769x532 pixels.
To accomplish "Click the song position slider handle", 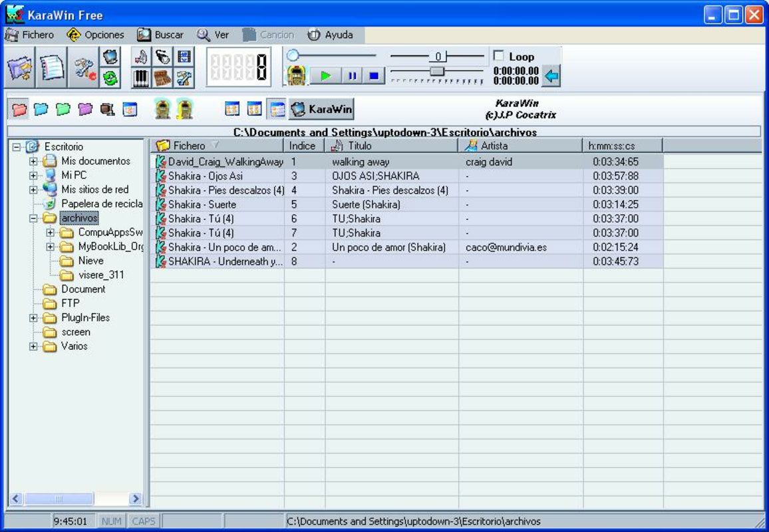I will [x=293, y=55].
